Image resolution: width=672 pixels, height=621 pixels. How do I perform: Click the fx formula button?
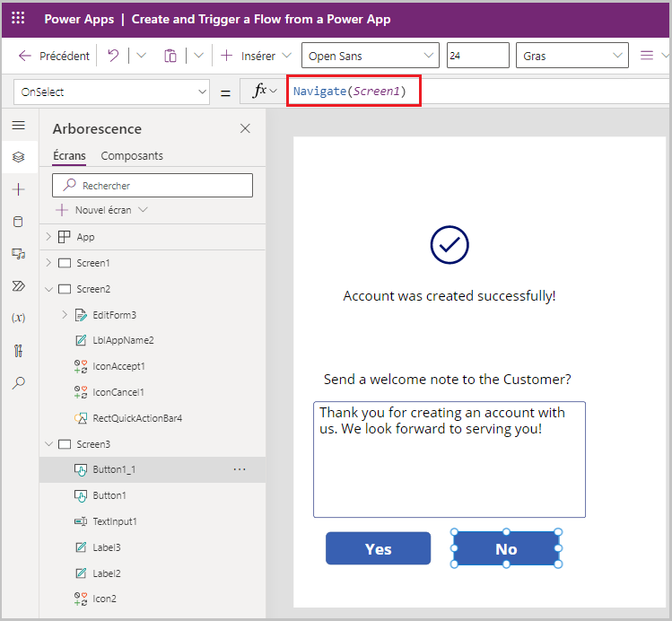tap(259, 91)
